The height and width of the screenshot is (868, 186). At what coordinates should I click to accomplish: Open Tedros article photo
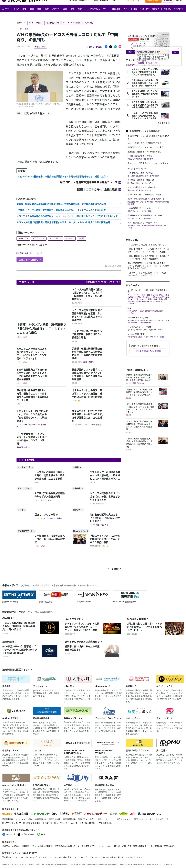40,87
